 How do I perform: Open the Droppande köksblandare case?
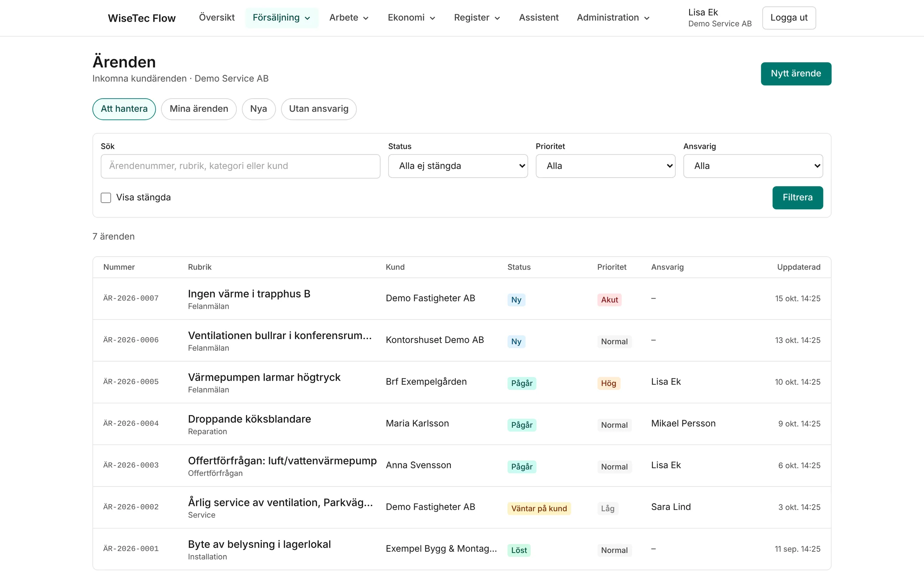click(x=249, y=419)
